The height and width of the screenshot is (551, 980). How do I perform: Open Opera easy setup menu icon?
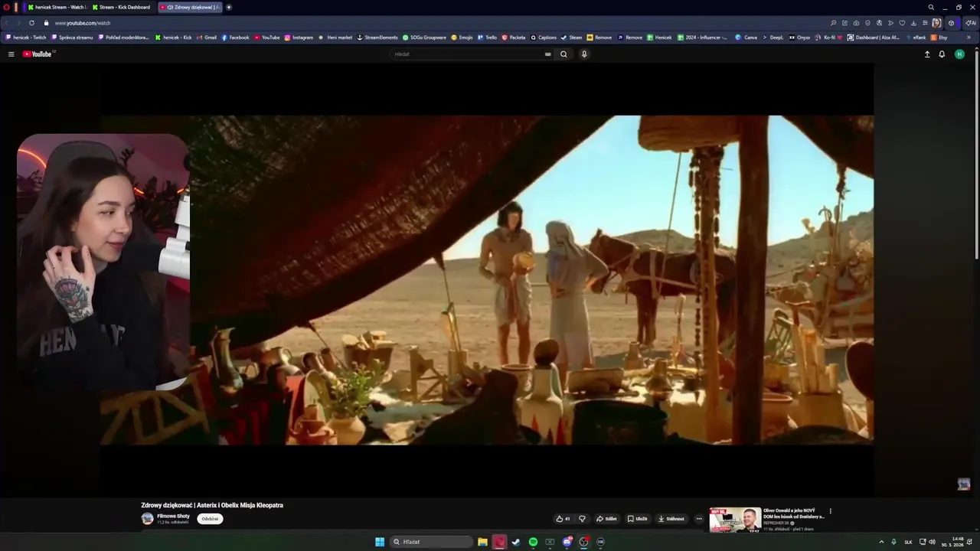(x=925, y=23)
